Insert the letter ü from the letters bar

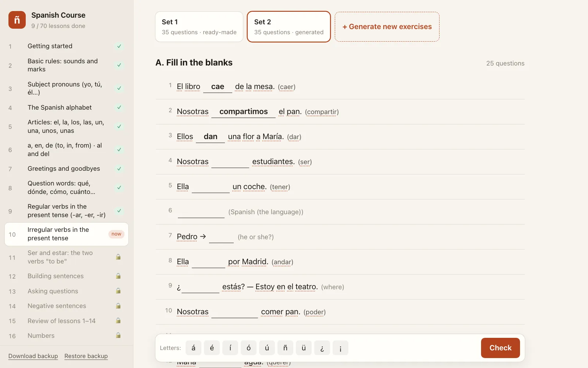click(304, 348)
